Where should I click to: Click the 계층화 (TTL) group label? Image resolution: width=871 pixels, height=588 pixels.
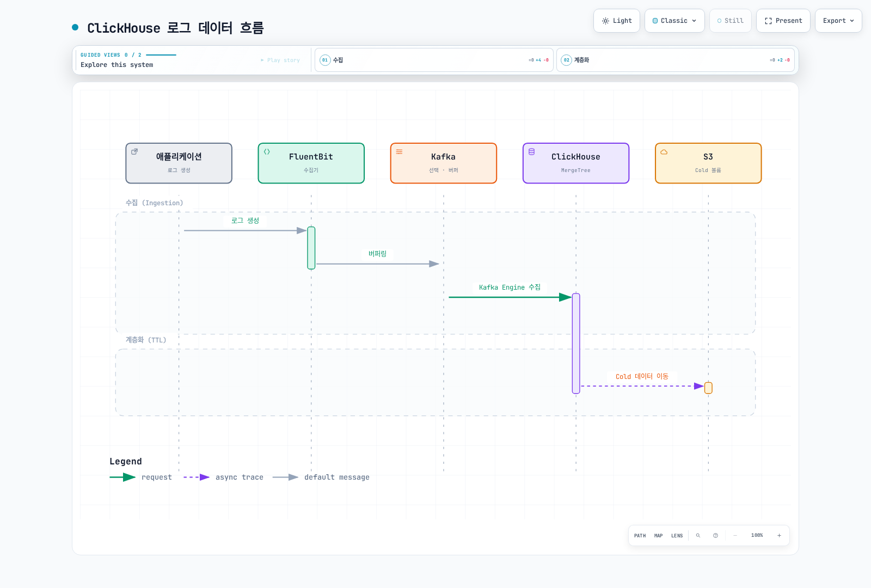[x=146, y=340]
